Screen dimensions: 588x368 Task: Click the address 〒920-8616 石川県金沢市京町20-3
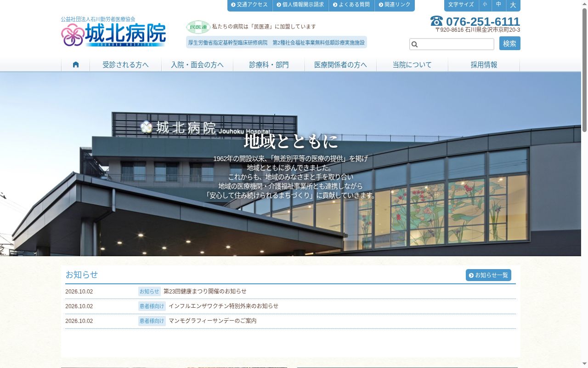(x=478, y=30)
